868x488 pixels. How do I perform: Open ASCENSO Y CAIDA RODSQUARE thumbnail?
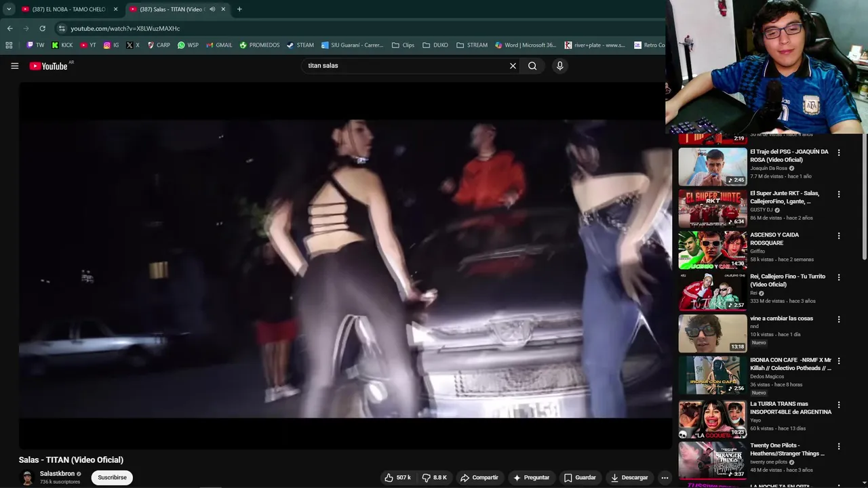713,250
